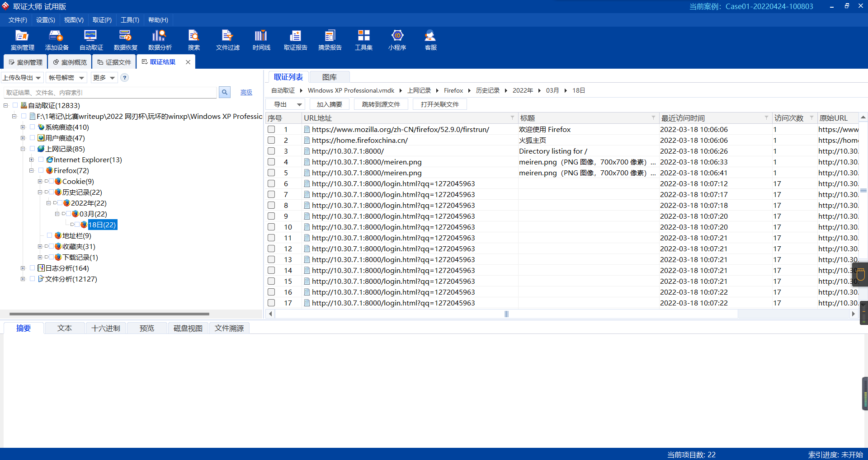
Task: Collapse the 上网记录(85) node
Action: click(x=23, y=149)
